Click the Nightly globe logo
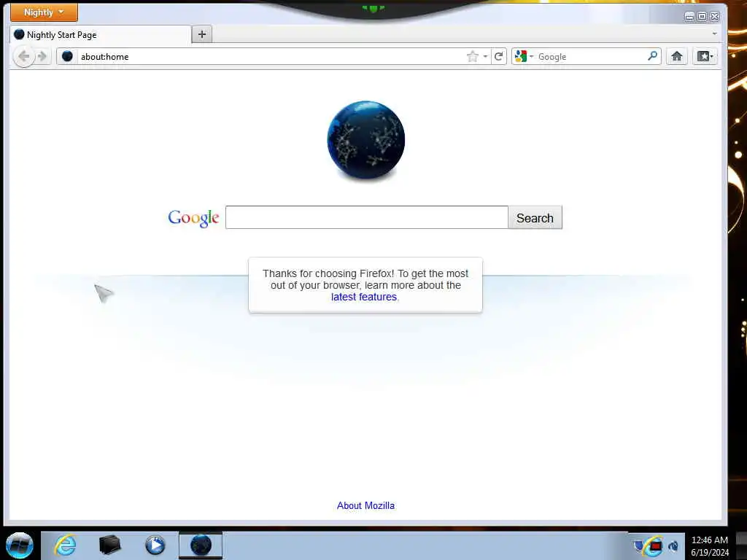The width and height of the screenshot is (747, 560). click(x=366, y=141)
